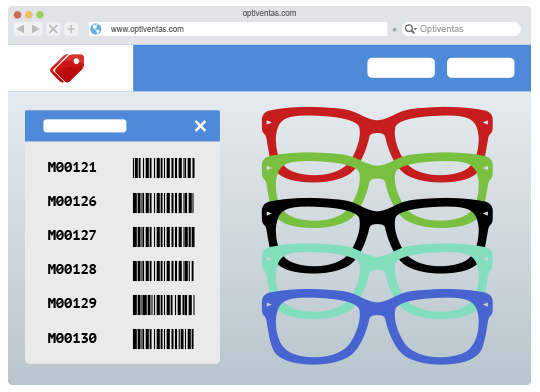Click the rightmost white header button
Viewport: 540px width, 392px height.
point(480,68)
